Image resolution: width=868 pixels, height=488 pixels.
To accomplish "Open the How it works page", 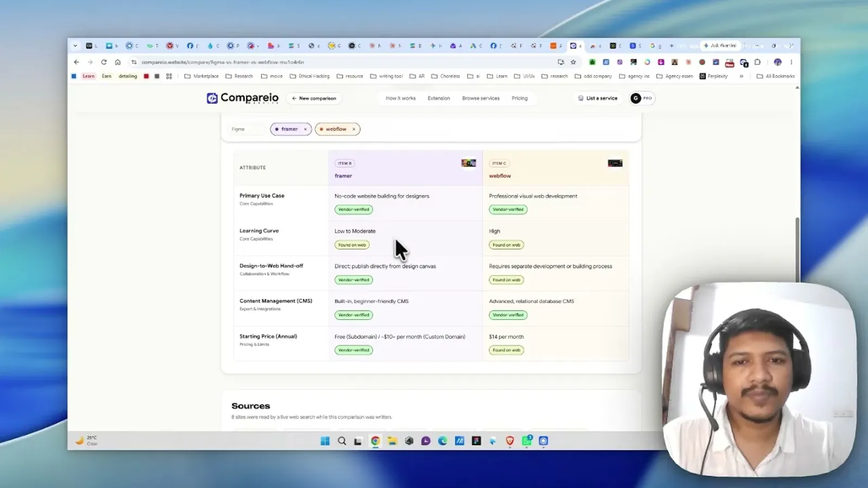I will [x=400, y=99].
